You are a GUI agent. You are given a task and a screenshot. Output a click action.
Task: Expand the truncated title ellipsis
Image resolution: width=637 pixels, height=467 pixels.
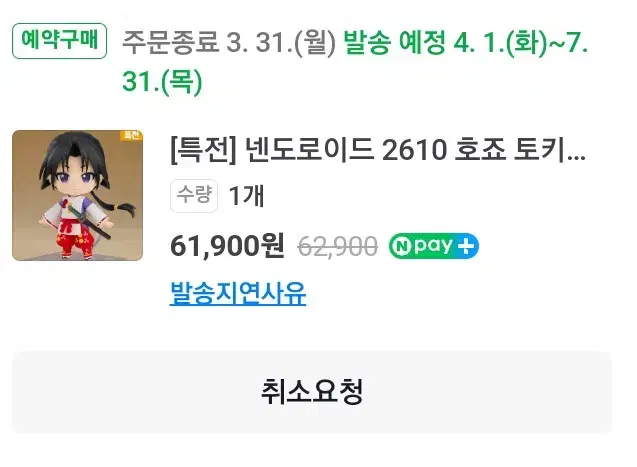coord(576,156)
